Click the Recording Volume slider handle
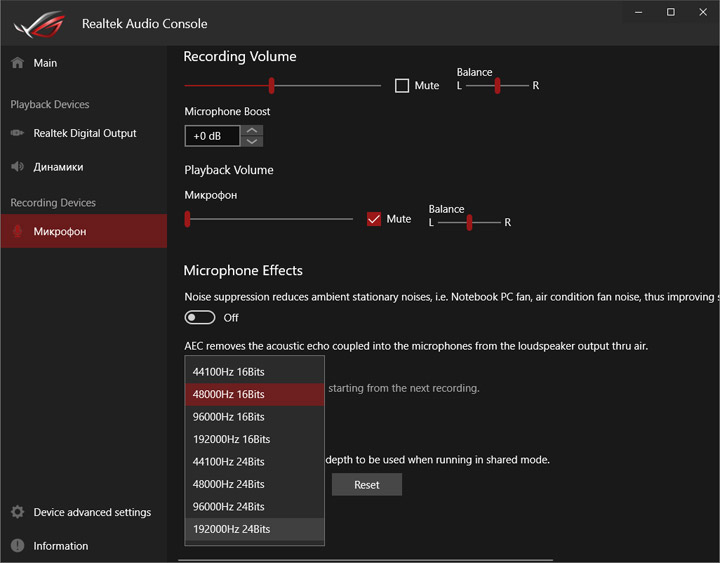The image size is (720, 563). pos(271,86)
